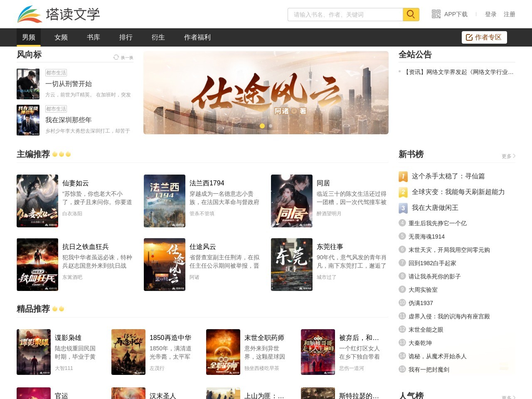Switch to the 书库 tab
Viewport: 532px width, 399px height.
click(93, 37)
